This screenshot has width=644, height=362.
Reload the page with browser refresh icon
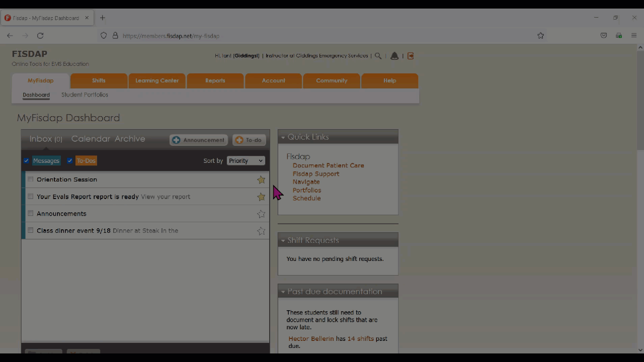click(x=40, y=36)
